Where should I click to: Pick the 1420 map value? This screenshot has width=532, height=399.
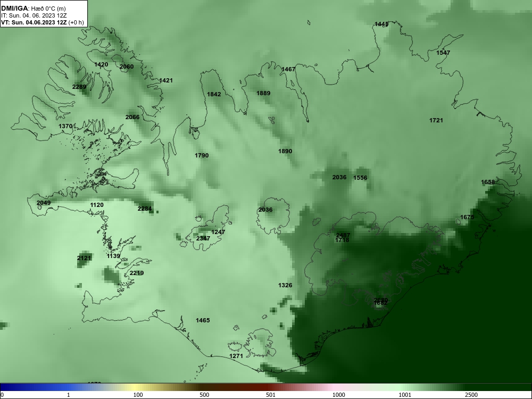coord(101,64)
